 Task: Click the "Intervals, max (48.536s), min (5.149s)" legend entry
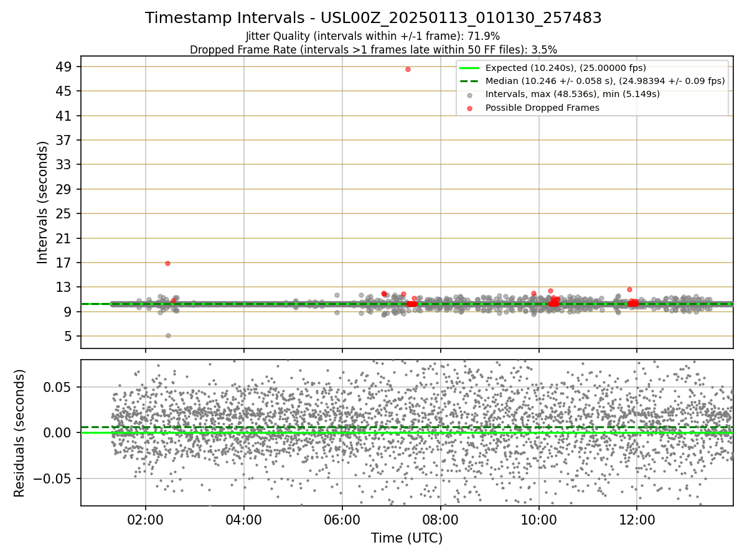click(573, 95)
